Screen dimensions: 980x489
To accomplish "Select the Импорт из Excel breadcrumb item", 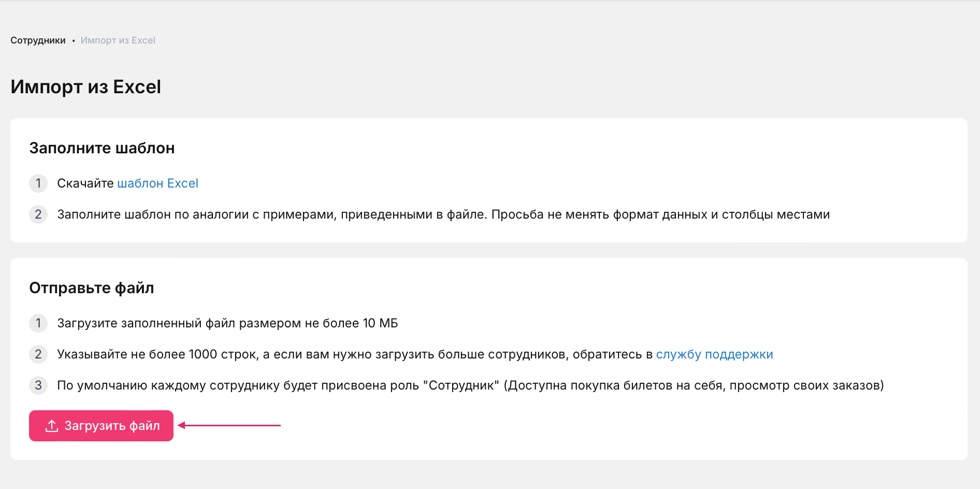I will point(118,40).
